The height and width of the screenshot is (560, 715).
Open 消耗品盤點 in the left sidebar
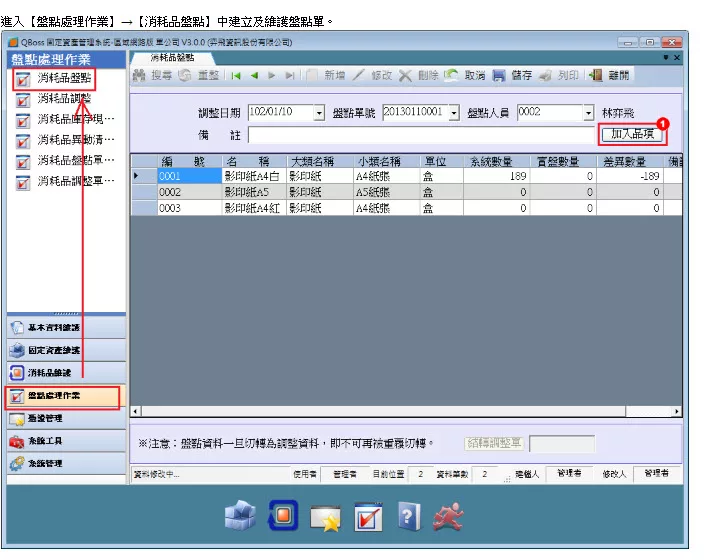coord(64,78)
